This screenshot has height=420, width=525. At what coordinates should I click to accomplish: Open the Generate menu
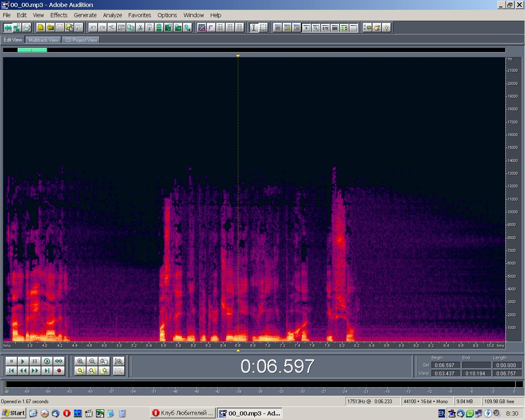tap(85, 15)
